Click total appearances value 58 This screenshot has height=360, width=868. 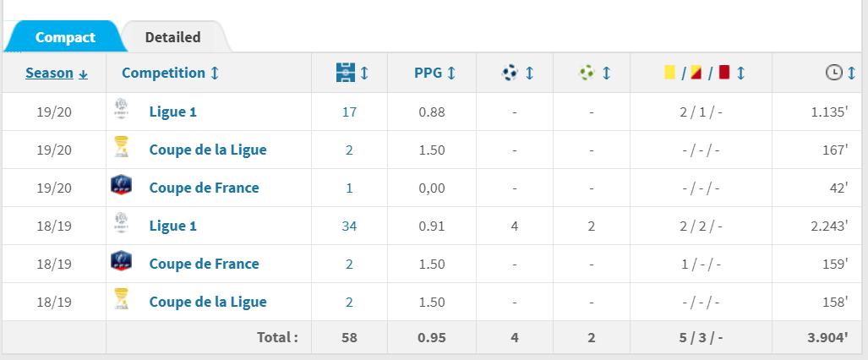[x=349, y=337]
